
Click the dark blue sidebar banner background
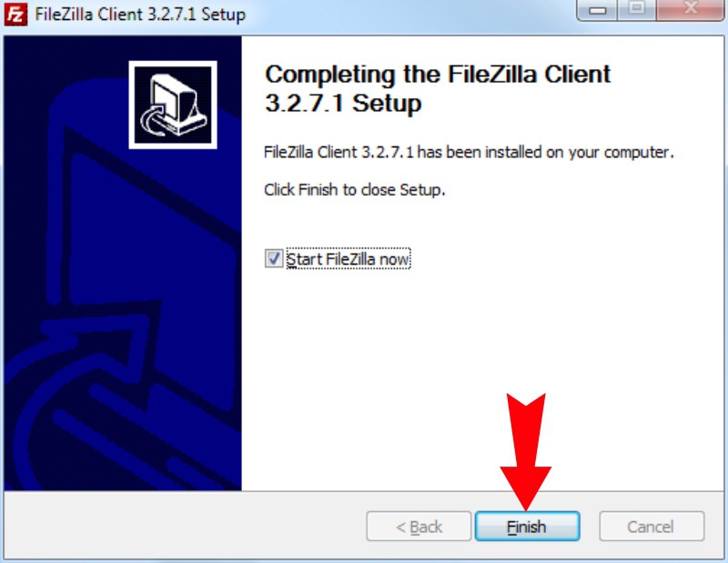pyautogui.click(x=123, y=263)
